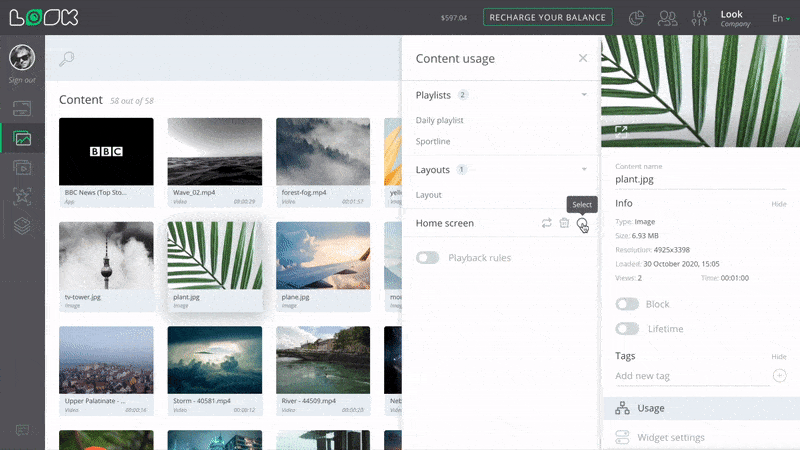Click the $597.04 balance amount
Screen dimensions: 800x450
454,18
